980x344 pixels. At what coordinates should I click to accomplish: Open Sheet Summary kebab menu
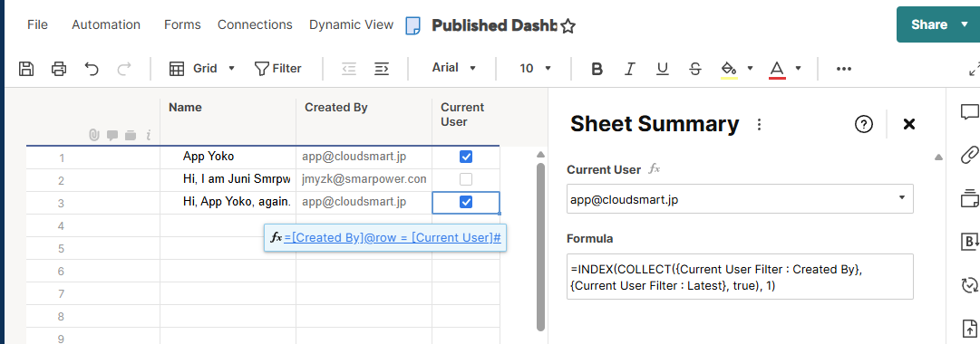pyautogui.click(x=760, y=124)
